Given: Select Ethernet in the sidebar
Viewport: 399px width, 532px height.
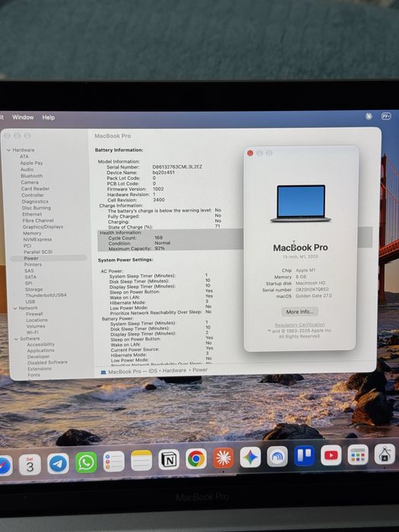Looking at the screenshot, I should pos(32,214).
